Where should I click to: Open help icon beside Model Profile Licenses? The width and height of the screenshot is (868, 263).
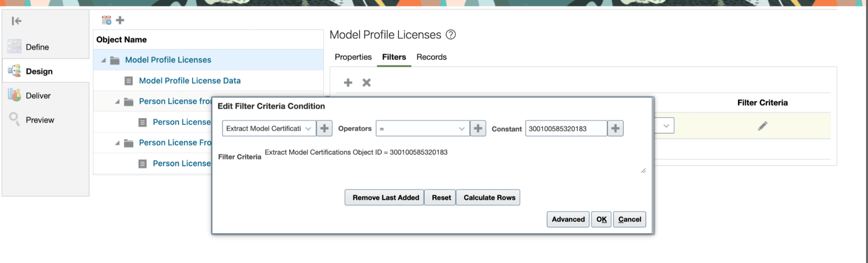pos(451,35)
